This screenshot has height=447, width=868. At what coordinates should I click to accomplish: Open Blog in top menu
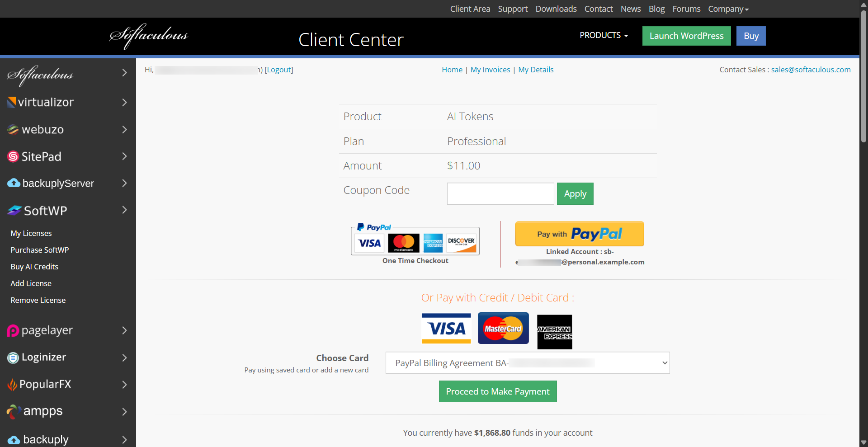(656, 9)
